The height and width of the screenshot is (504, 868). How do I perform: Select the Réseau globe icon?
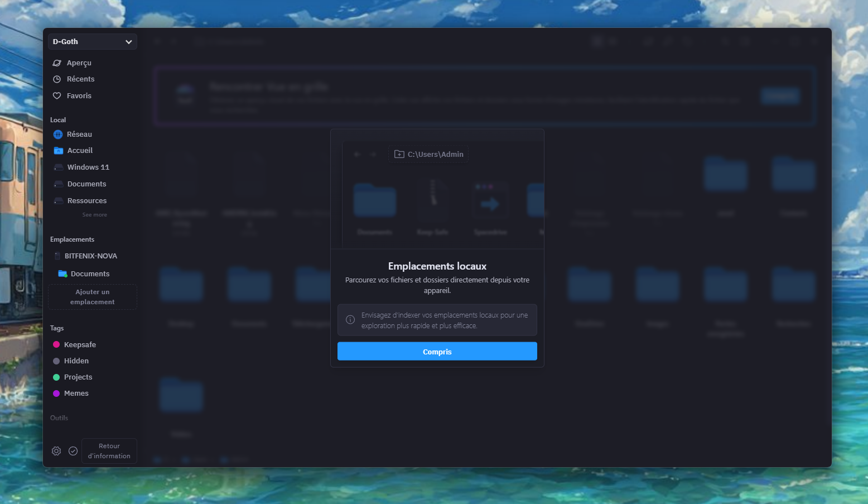58,135
